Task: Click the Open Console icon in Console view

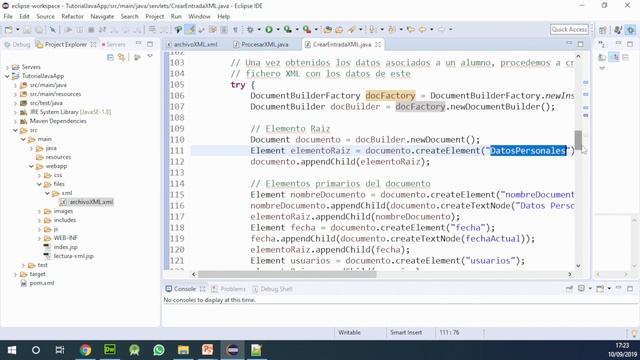Action: (600, 289)
